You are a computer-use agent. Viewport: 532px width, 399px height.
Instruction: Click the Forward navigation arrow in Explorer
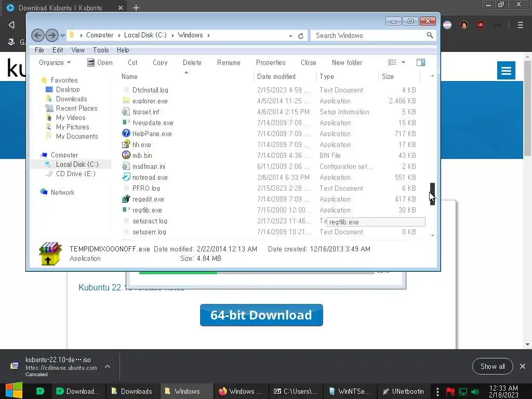[x=51, y=35]
